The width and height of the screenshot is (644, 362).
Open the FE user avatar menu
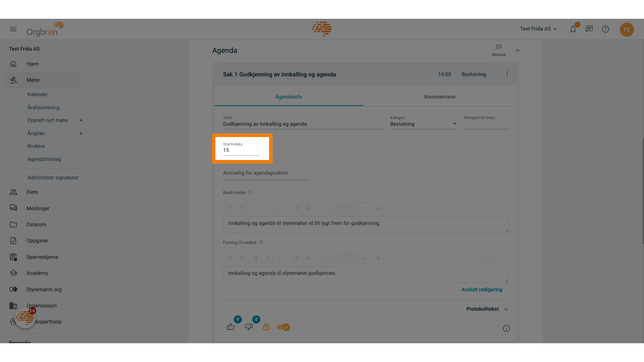pos(627,29)
